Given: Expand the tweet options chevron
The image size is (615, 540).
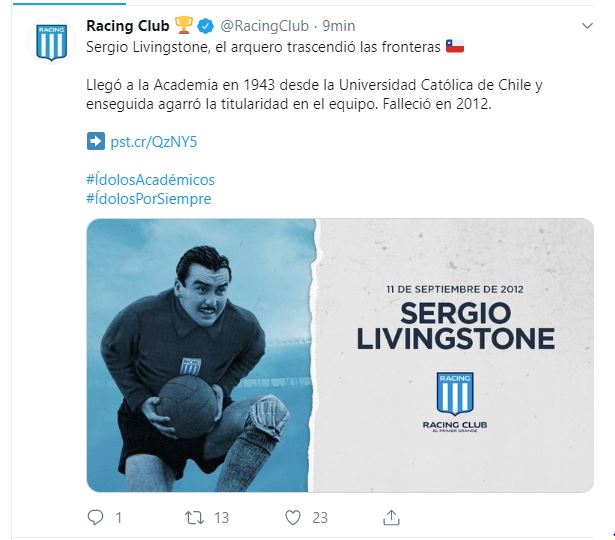Looking at the screenshot, I should [587, 26].
